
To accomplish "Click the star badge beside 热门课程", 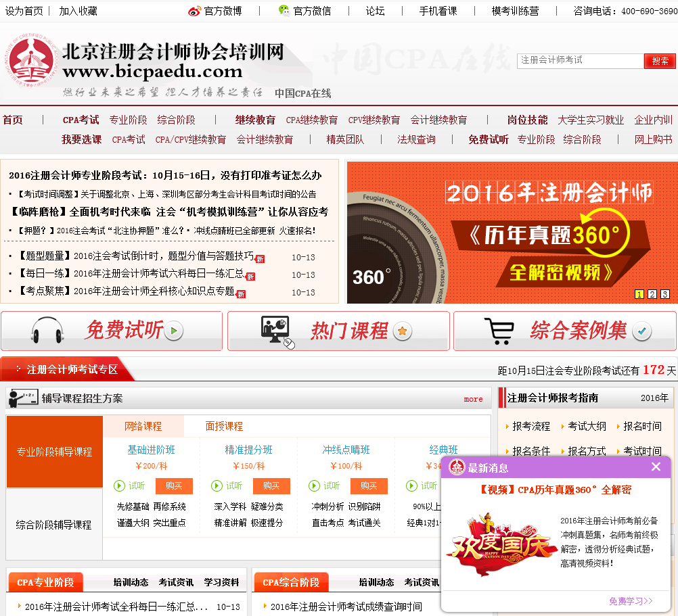I will (x=402, y=331).
